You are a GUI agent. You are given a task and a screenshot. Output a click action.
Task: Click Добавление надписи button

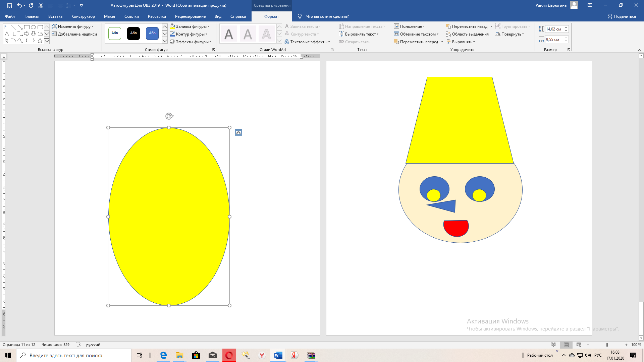click(74, 34)
